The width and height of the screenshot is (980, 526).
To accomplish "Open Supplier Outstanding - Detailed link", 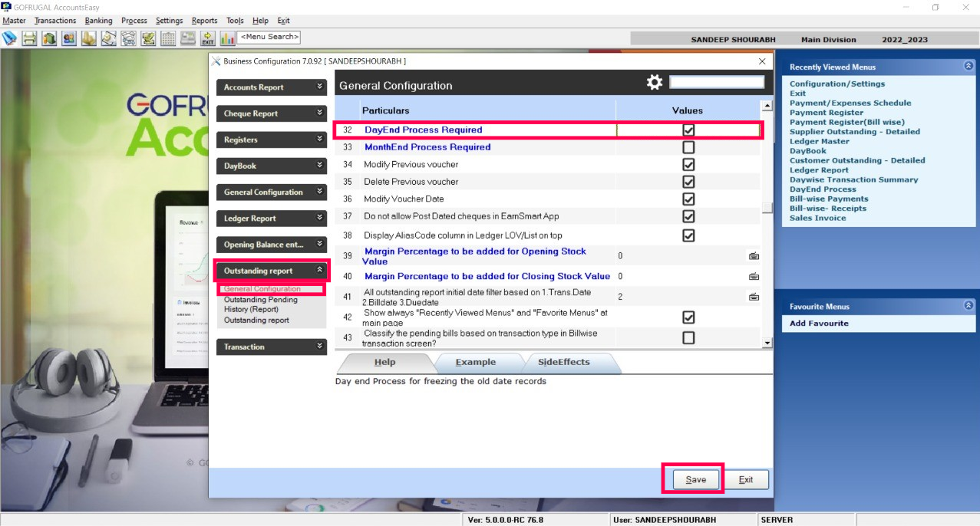I will (855, 132).
